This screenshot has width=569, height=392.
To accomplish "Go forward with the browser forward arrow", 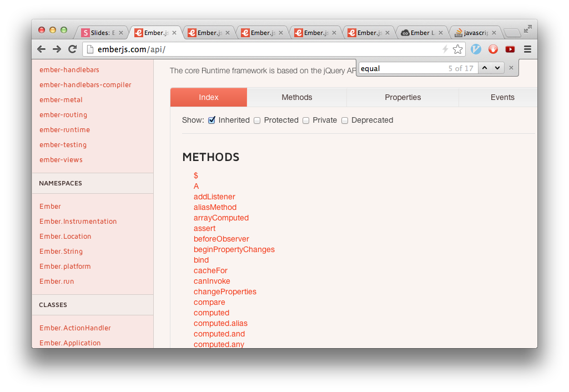I will click(x=57, y=49).
